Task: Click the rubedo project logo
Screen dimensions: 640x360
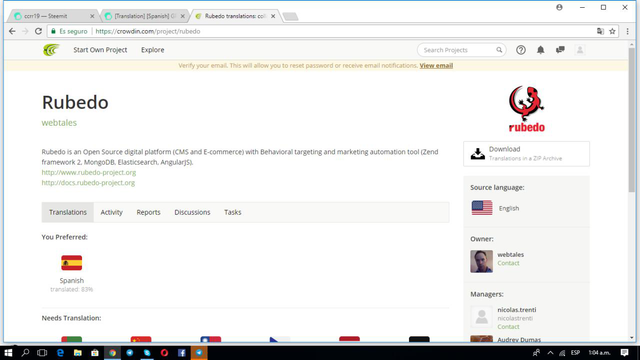Action: coord(527,109)
